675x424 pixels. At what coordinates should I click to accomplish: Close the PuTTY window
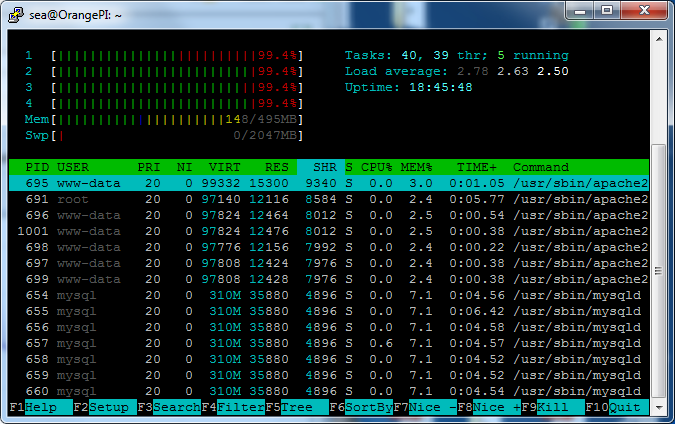[644, 10]
